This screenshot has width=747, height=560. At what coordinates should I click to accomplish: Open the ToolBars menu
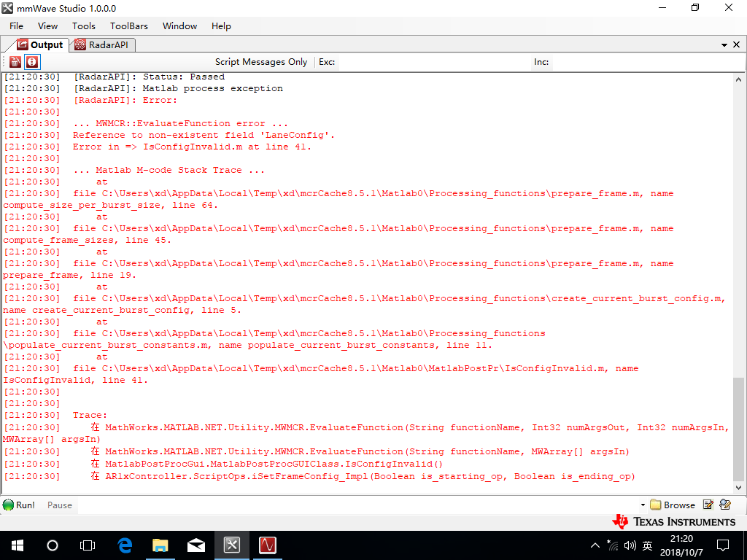point(129,26)
